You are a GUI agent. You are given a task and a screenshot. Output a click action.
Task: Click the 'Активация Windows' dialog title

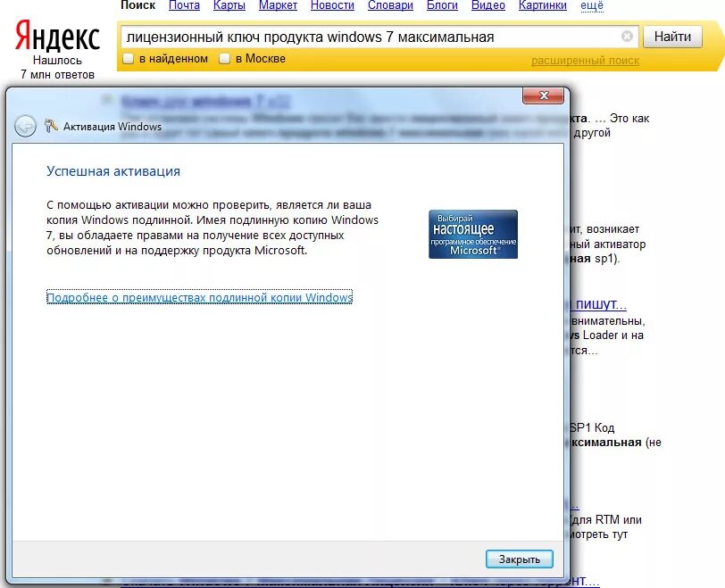click(112, 127)
